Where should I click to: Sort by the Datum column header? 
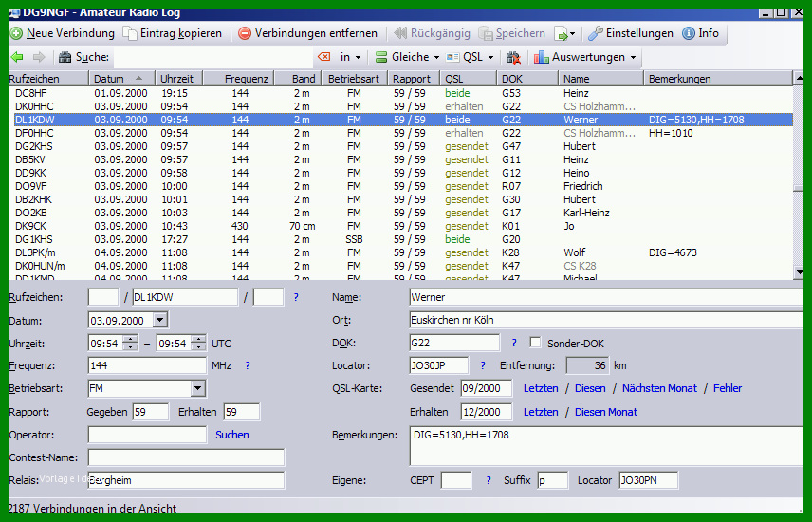[x=122, y=79]
